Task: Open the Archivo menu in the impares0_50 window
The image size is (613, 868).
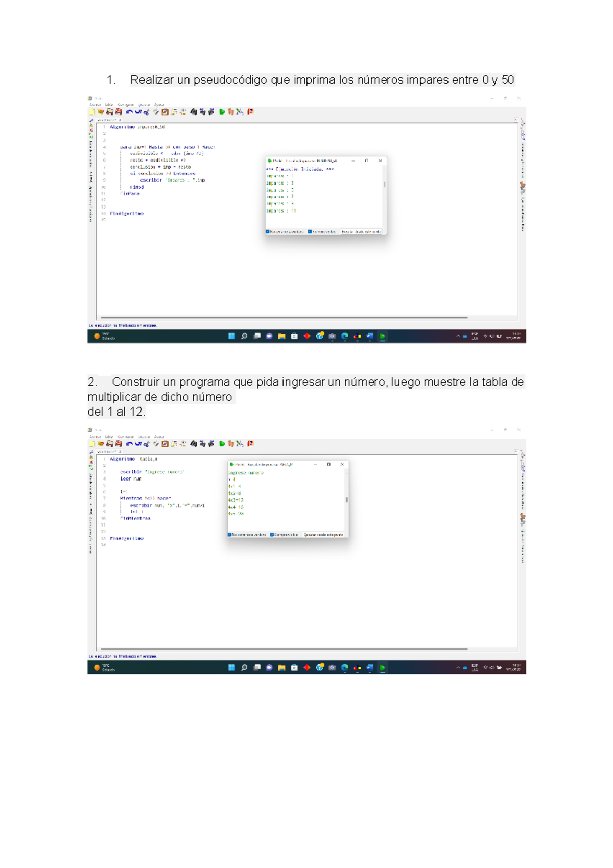Action: point(95,105)
